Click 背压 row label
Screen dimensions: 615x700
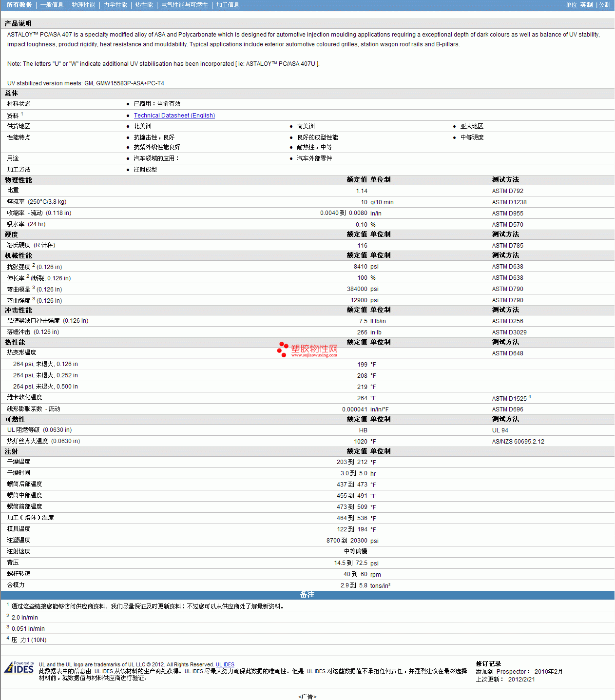click(13, 563)
